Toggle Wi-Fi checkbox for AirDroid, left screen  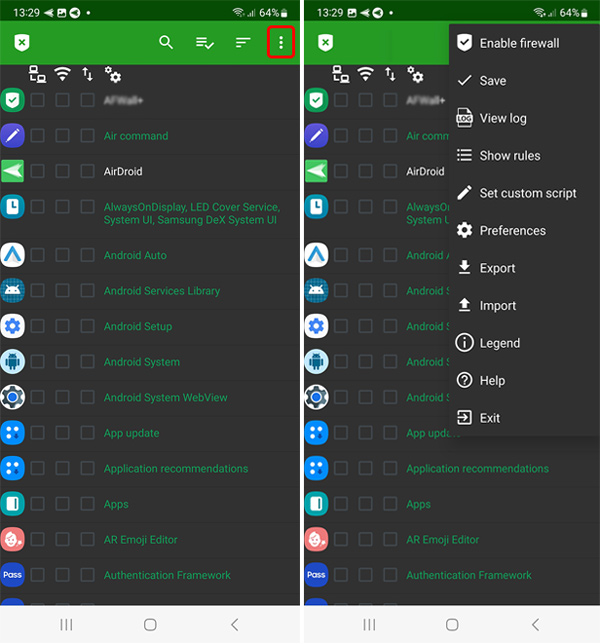click(x=62, y=171)
